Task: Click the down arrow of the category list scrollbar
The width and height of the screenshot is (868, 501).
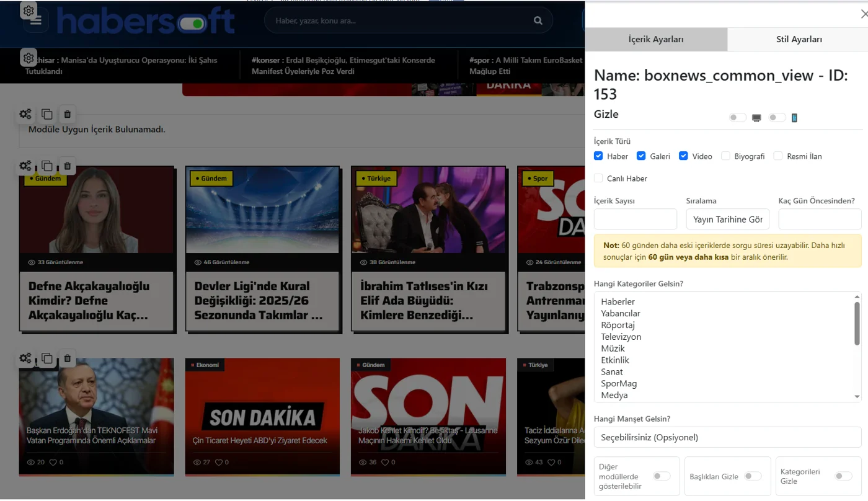Action: (x=857, y=397)
